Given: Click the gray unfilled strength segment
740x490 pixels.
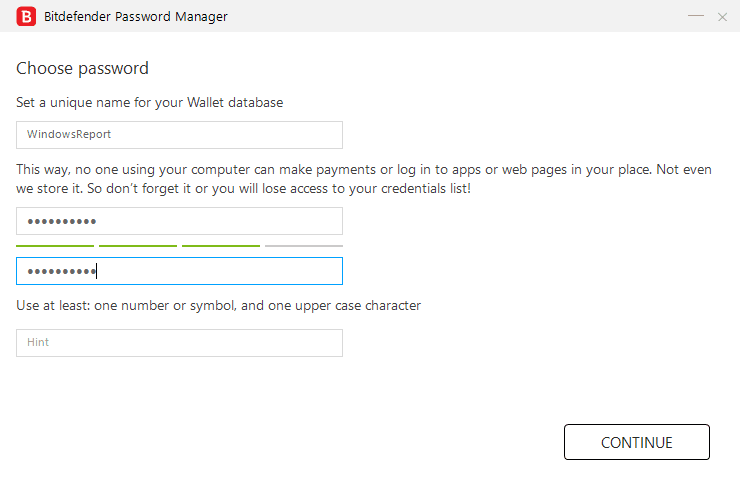Looking at the screenshot, I should pos(304,245).
